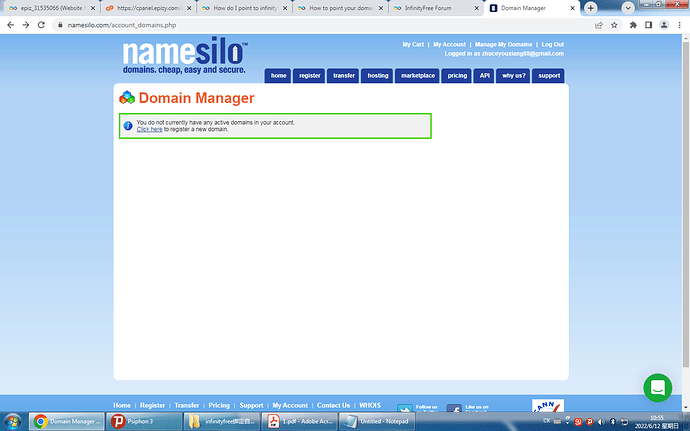690x431 pixels.
Task: Click footer Transfer link
Action: [x=187, y=405]
